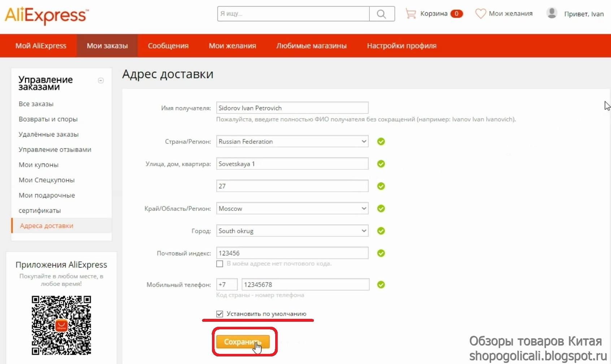Open the Мой AliExpress tab
611x364 pixels.
(x=41, y=46)
